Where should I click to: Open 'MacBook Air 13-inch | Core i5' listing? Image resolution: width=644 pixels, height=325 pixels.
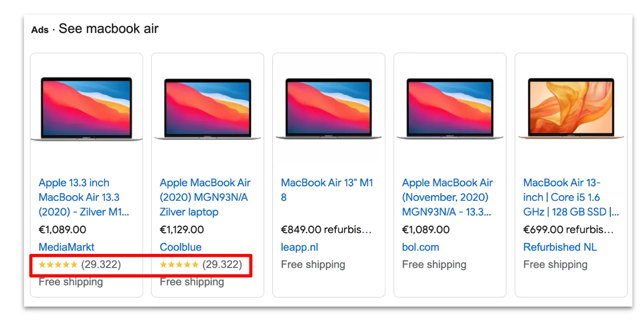pyautogui.click(x=571, y=197)
